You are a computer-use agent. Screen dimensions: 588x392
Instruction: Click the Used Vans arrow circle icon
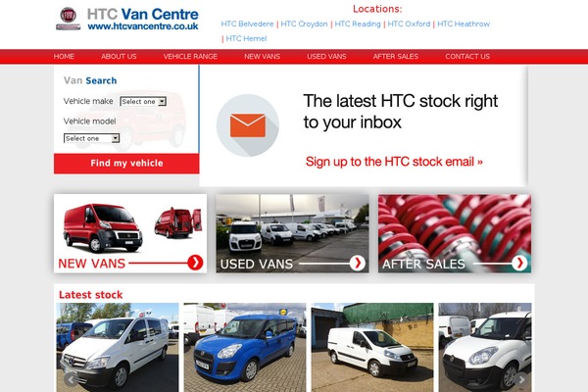point(358,263)
